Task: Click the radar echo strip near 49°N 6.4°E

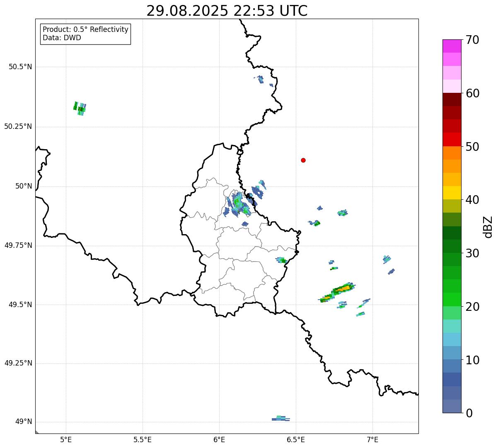Action: pos(280,419)
